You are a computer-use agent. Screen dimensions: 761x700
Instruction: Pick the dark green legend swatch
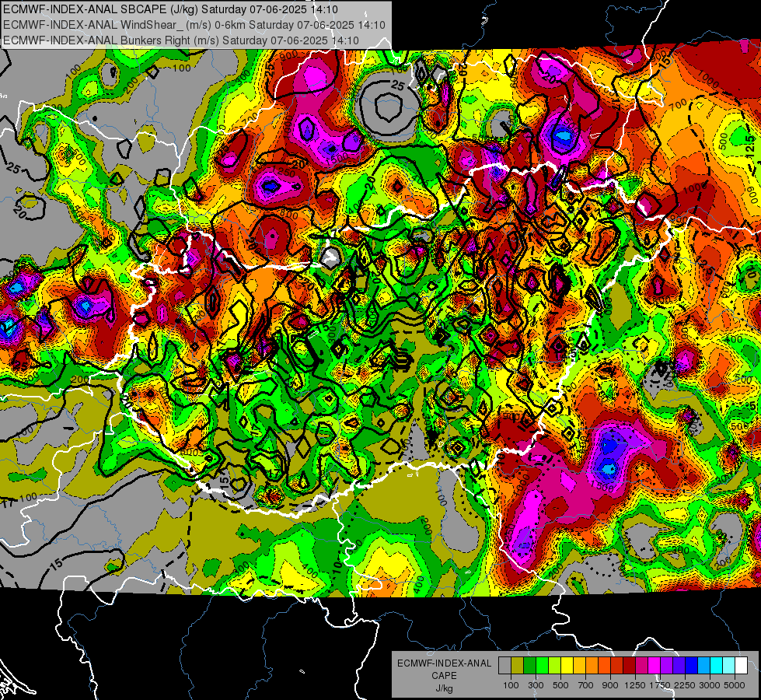point(529,666)
